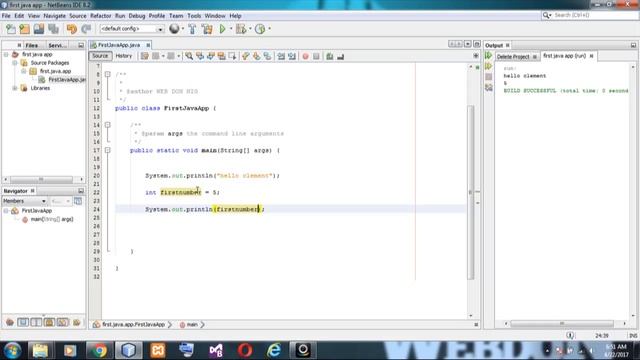Click the Windows Start button
Screen dimensions: 640x360
(x=13, y=351)
